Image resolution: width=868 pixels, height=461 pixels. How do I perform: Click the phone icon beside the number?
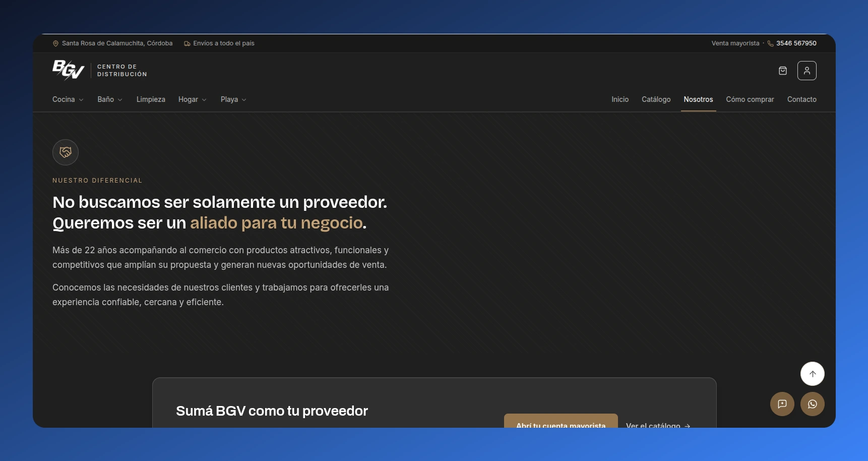(770, 43)
